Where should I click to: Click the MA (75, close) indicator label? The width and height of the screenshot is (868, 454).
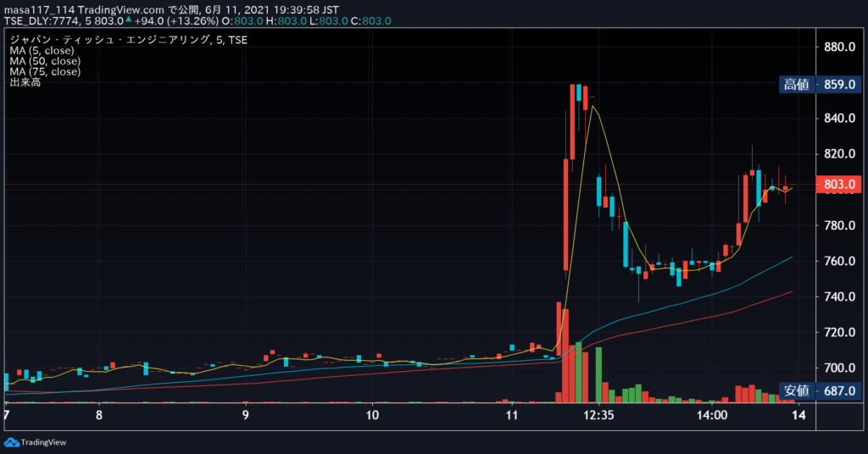coord(45,71)
